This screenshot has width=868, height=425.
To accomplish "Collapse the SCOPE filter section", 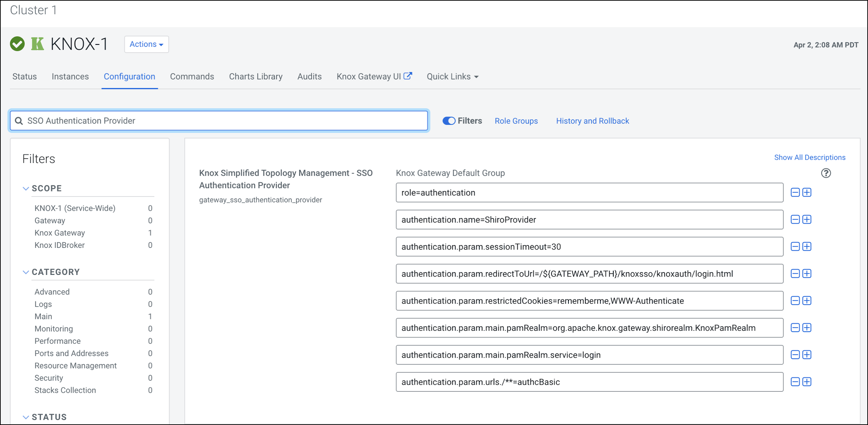I will [x=26, y=188].
